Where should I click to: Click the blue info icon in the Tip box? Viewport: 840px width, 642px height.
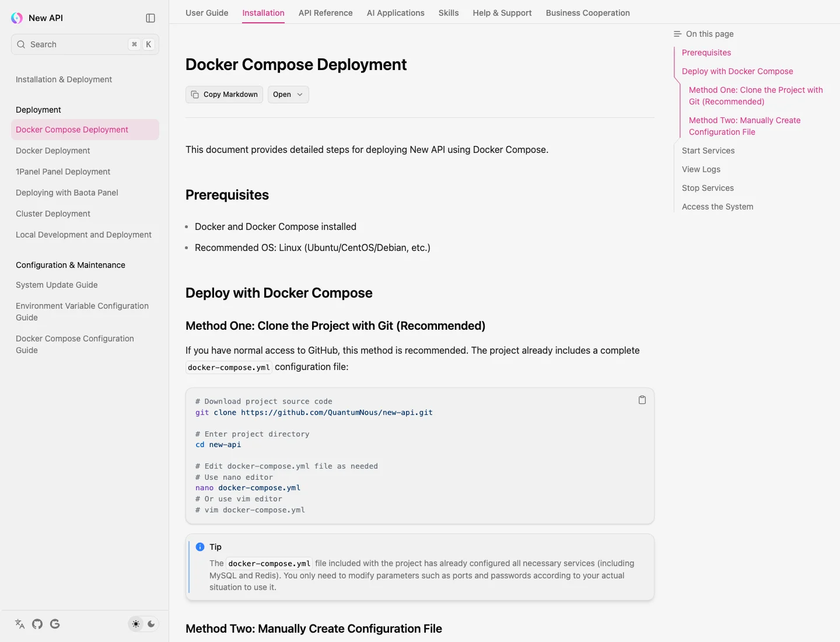(x=200, y=547)
